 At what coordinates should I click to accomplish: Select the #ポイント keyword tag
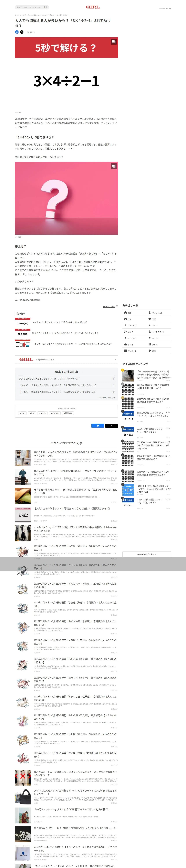coord(55,413)
